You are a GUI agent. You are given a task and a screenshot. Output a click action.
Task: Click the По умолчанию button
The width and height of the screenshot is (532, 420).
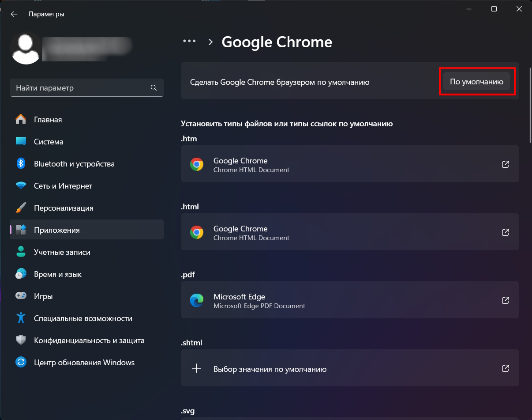476,82
